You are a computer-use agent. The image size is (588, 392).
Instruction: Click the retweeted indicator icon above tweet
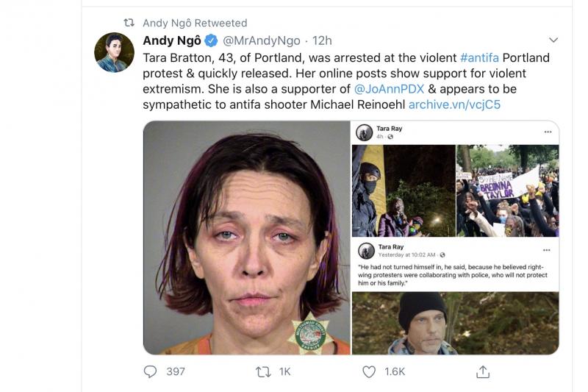point(129,23)
